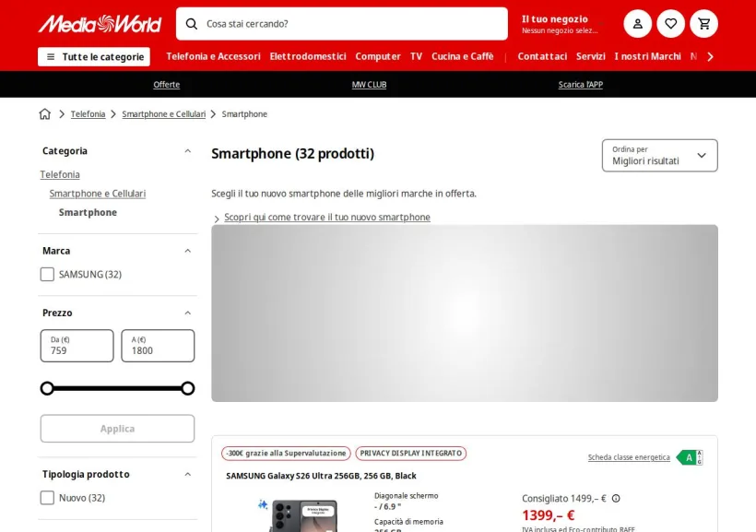Screen dimensions: 756x532
Task: Go to home via breadcrumb house icon
Action: 45,113
